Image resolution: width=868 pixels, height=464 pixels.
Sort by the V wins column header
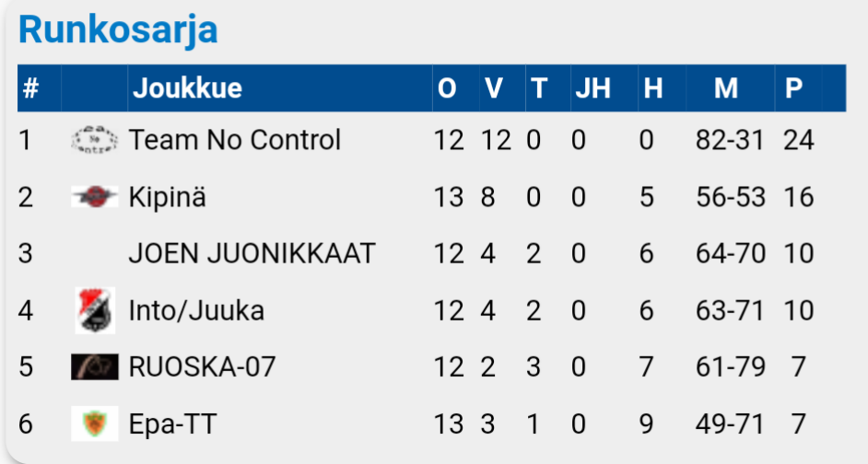pyautogui.click(x=493, y=88)
